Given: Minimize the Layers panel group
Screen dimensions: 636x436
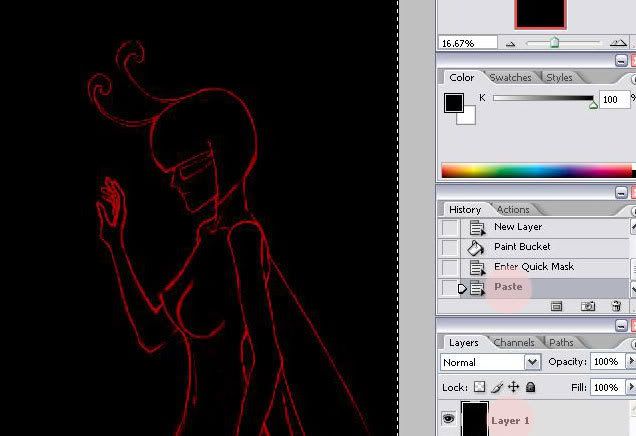Looking at the screenshot, I should [621, 326].
